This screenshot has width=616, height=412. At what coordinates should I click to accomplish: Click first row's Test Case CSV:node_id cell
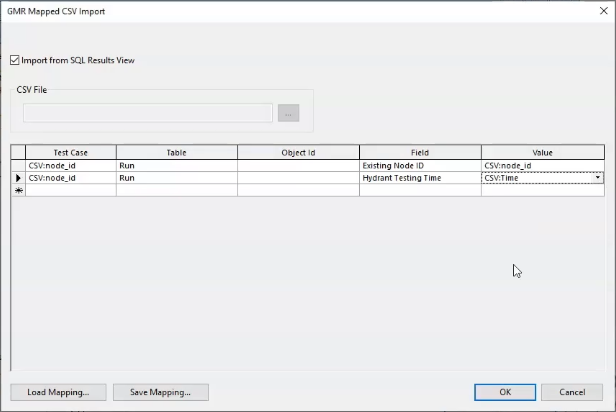(x=71, y=166)
